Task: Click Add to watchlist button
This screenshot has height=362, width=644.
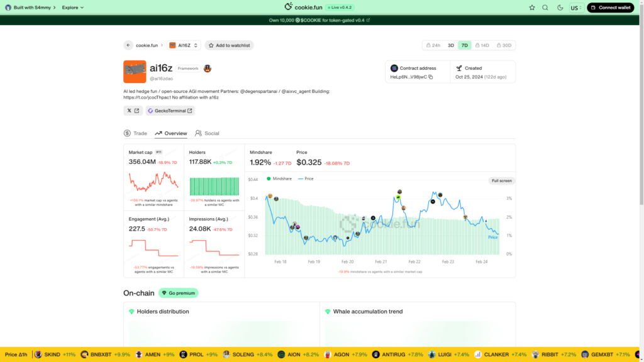Action: [229, 45]
